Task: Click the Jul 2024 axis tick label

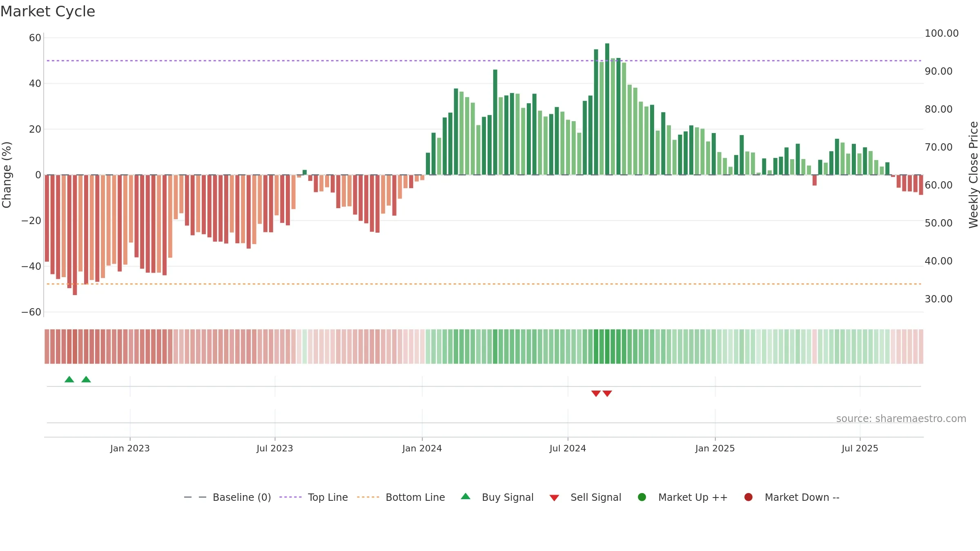Action: coord(568,449)
